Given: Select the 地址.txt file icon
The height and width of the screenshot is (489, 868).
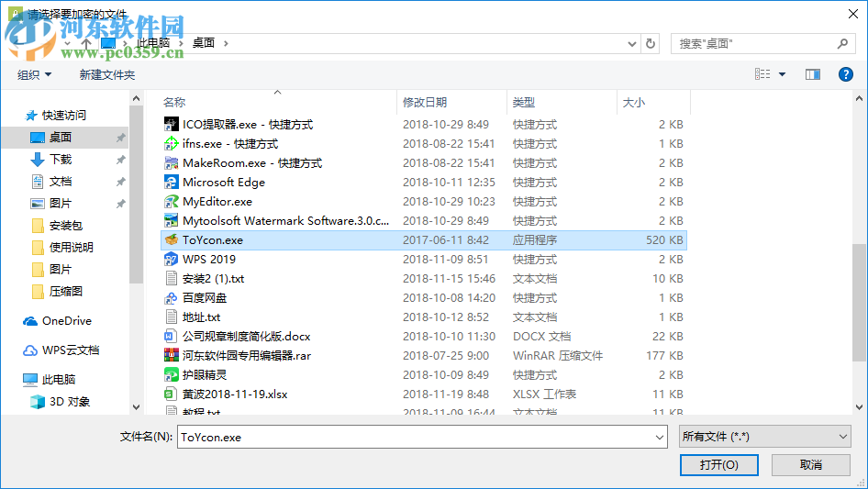Looking at the screenshot, I should point(171,317).
